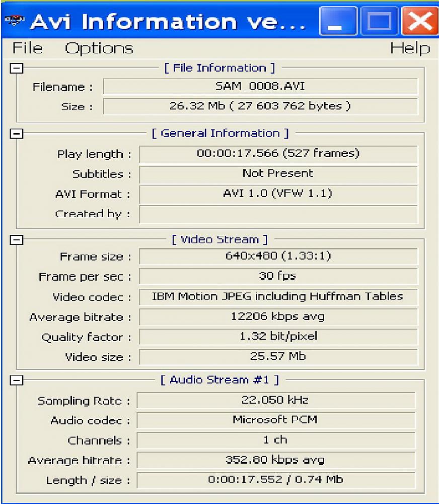Maximize the Avi Information window

pyautogui.click(x=380, y=21)
